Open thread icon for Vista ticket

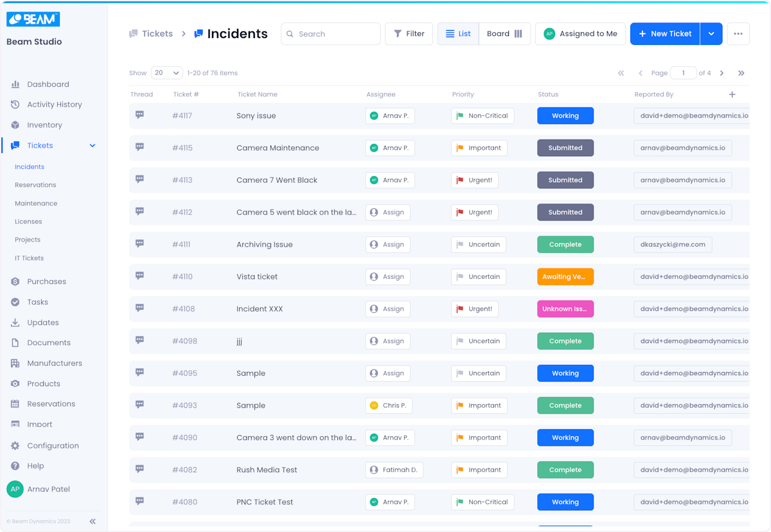139,276
